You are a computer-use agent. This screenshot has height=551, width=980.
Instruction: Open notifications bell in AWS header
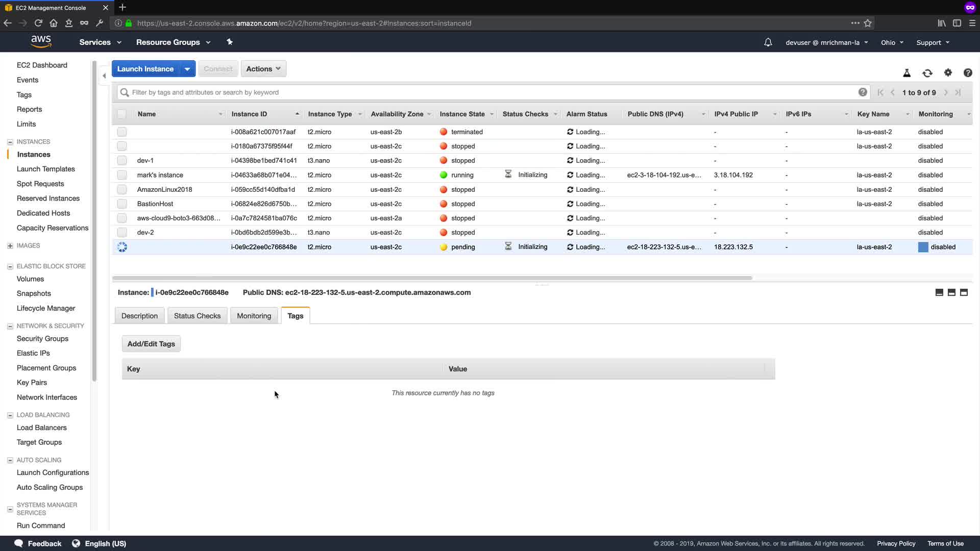tap(768, 42)
